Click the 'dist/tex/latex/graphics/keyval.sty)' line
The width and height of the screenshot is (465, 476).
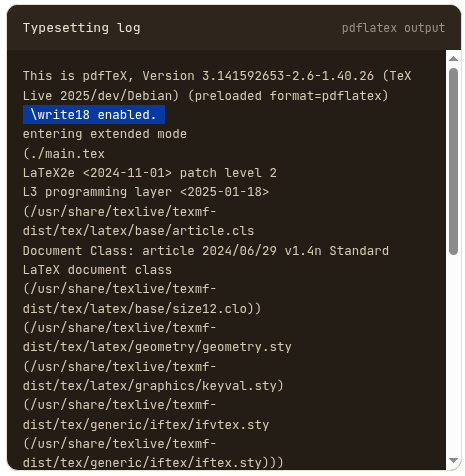tap(153, 386)
